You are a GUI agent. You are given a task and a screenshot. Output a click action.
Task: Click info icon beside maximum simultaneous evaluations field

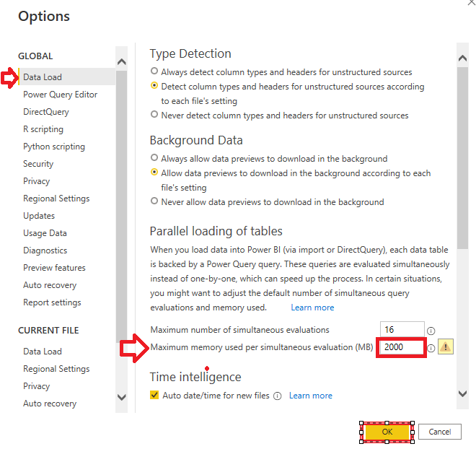(431, 331)
